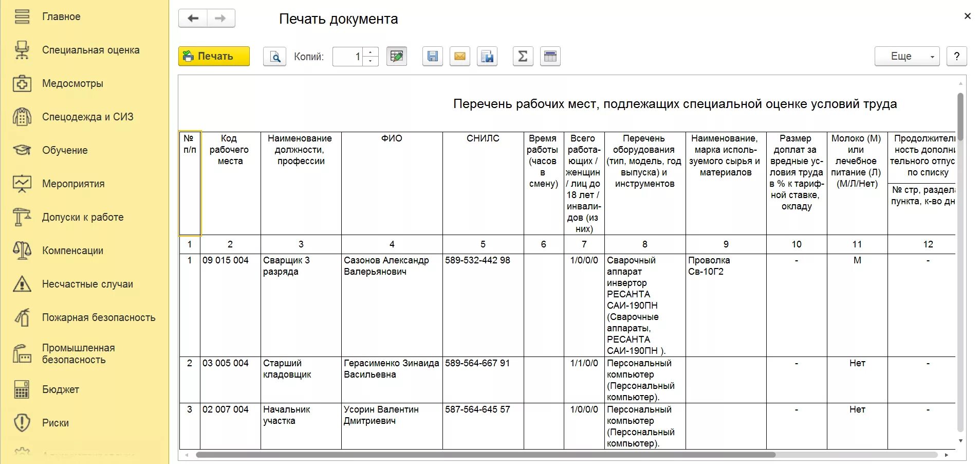The image size is (980, 464).
Task: Select Допуски к работе menu item
Action: coord(83,217)
